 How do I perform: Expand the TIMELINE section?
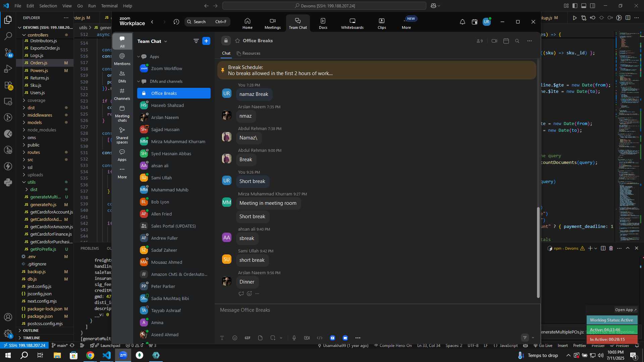[x=32, y=338]
